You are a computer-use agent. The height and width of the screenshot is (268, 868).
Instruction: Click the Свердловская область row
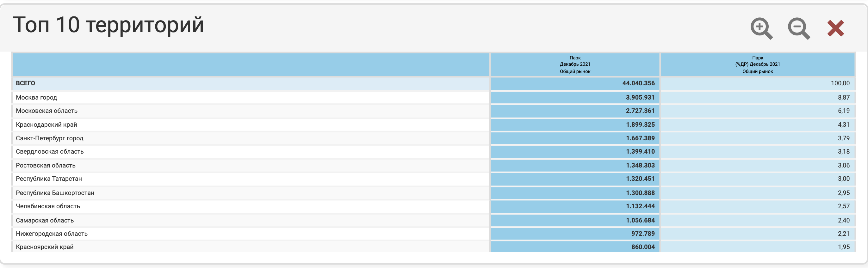[x=50, y=152]
